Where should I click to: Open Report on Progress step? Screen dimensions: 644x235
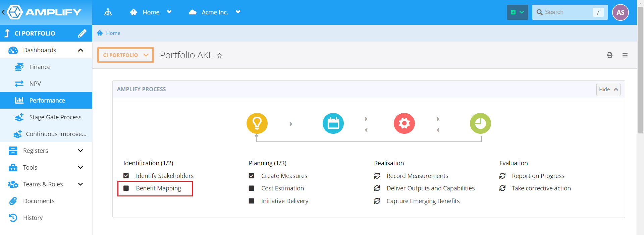click(x=538, y=176)
